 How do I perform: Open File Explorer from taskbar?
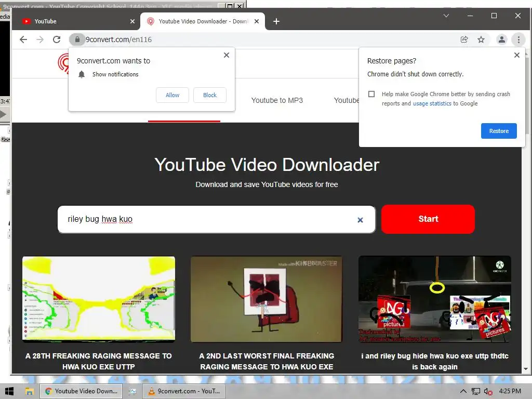tap(30, 392)
